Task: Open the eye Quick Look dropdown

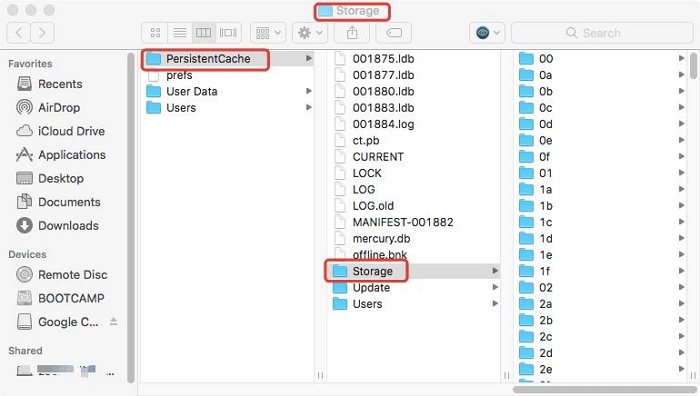Action: tap(487, 33)
